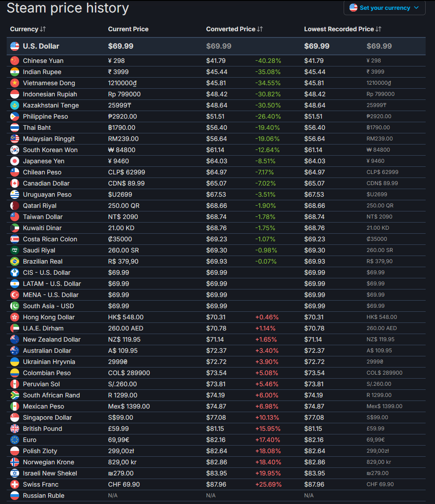Click the Israeli New Shekel flag icon
This screenshot has width=435, height=504.
[x=15, y=473]
